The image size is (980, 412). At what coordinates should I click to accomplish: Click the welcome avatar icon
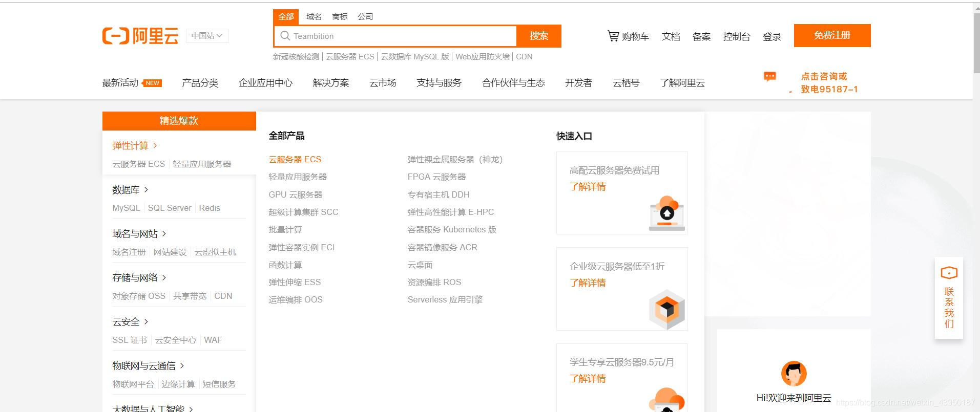coord(794,374)
